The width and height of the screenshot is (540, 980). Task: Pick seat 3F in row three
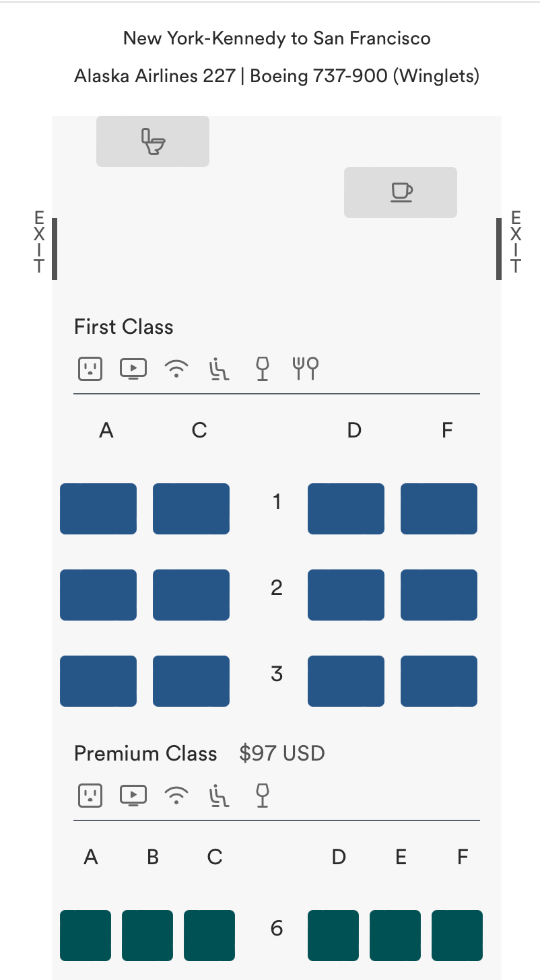point(439,681)
